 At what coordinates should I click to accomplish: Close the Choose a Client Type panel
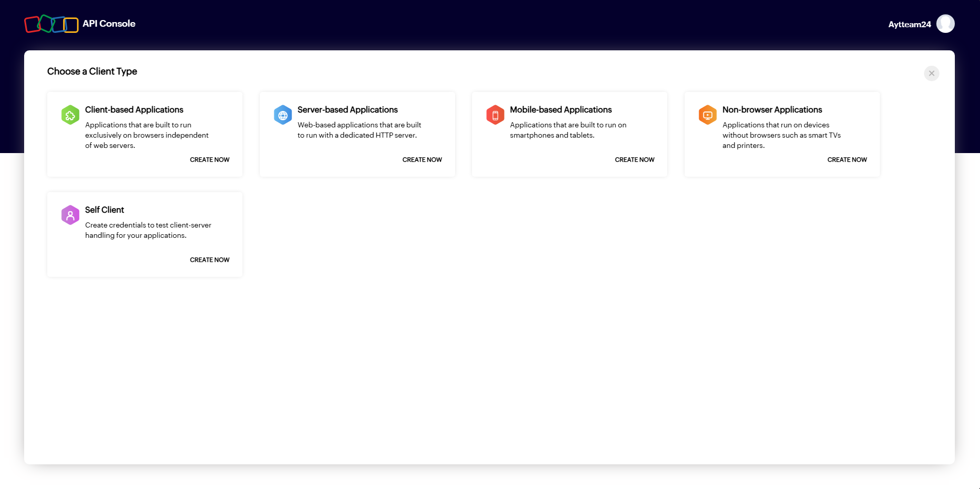pyautogui.click(x=931, y=73)
